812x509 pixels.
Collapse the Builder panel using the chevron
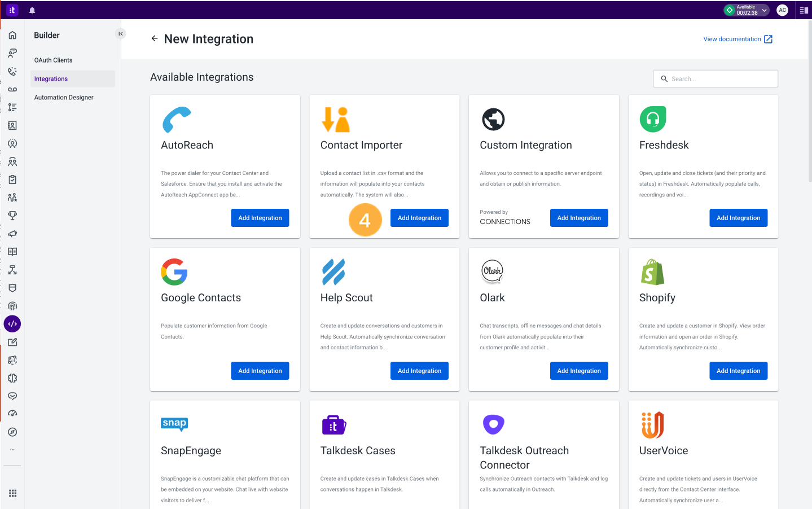coord(120,33)
